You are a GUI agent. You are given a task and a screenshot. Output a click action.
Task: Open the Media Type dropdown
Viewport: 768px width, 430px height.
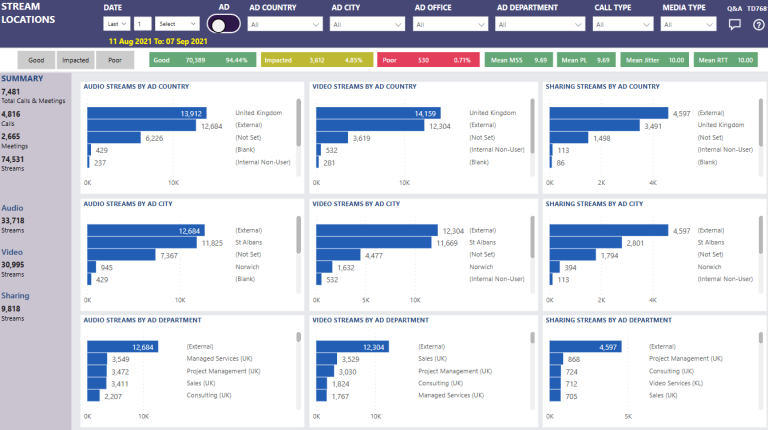click(688, 24)
